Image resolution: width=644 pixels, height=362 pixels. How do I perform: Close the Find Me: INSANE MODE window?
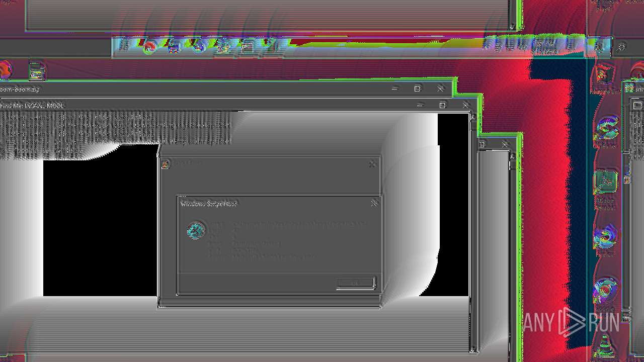(466, 105)
